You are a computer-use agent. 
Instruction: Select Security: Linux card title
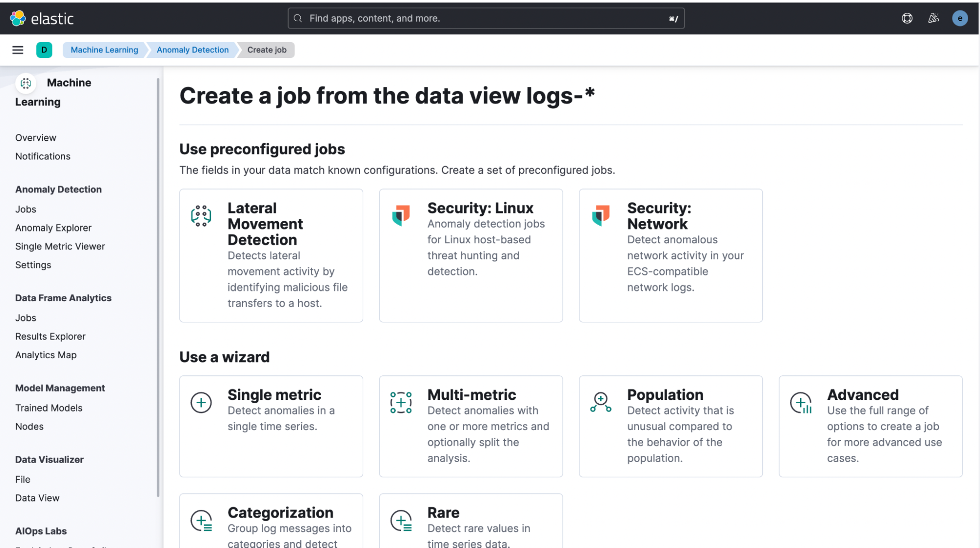(480, 208)
